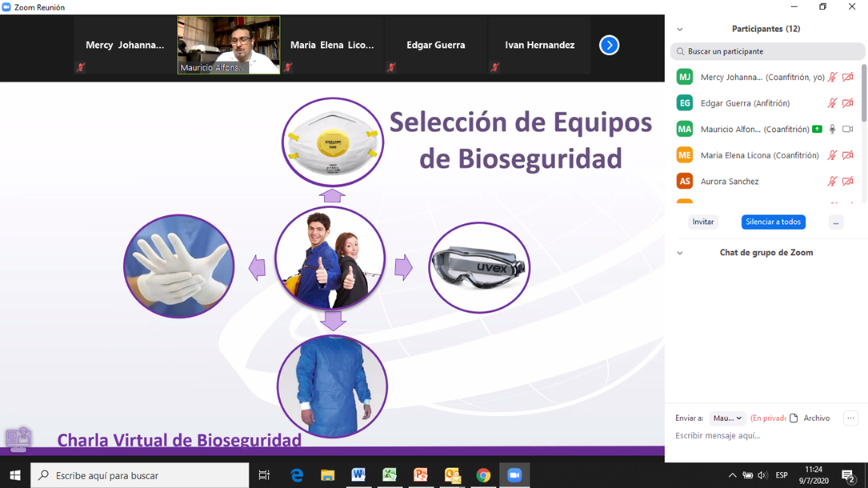Click the participants list scrollbar
The width and height of the screenshot is (868, 488).
[x=864, y=93]
